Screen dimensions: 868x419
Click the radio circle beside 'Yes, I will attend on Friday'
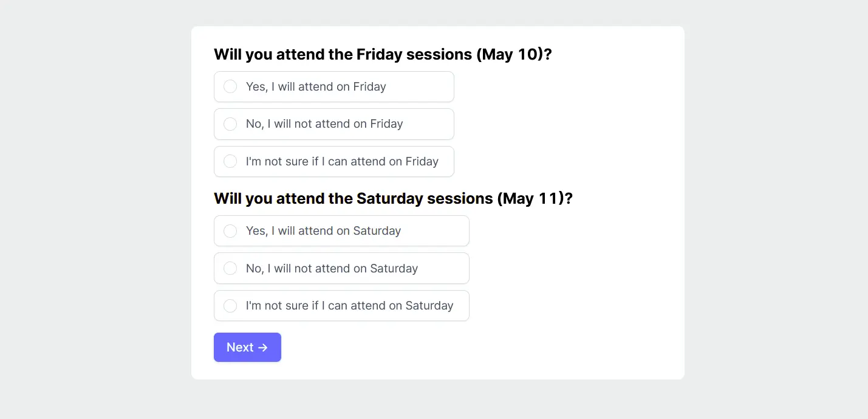pos(230,86)
